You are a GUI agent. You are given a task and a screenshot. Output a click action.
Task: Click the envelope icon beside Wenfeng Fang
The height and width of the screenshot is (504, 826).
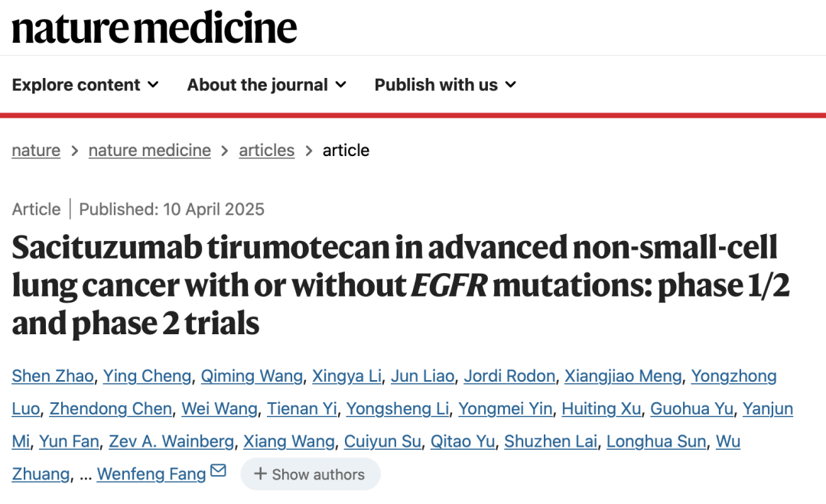(218, 471)
